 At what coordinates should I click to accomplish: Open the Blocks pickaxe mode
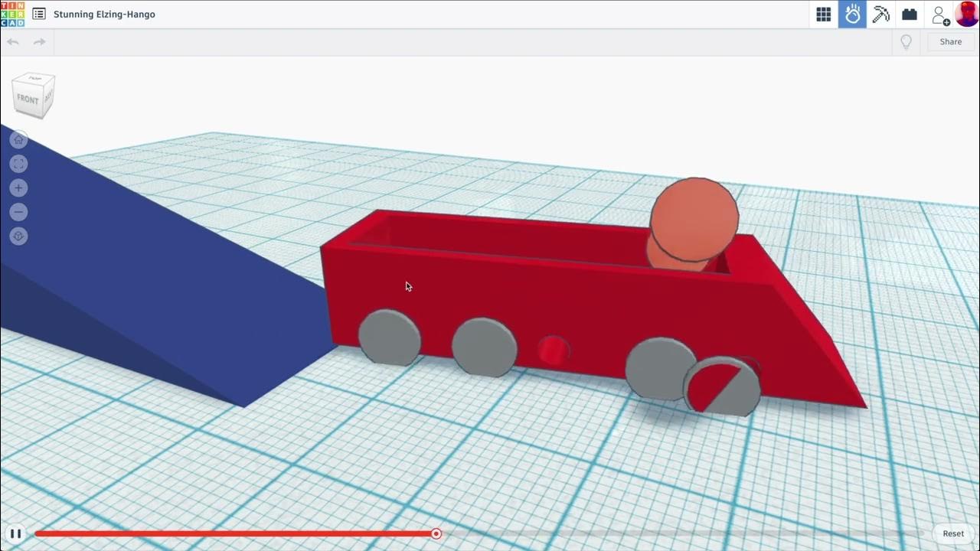881,15
